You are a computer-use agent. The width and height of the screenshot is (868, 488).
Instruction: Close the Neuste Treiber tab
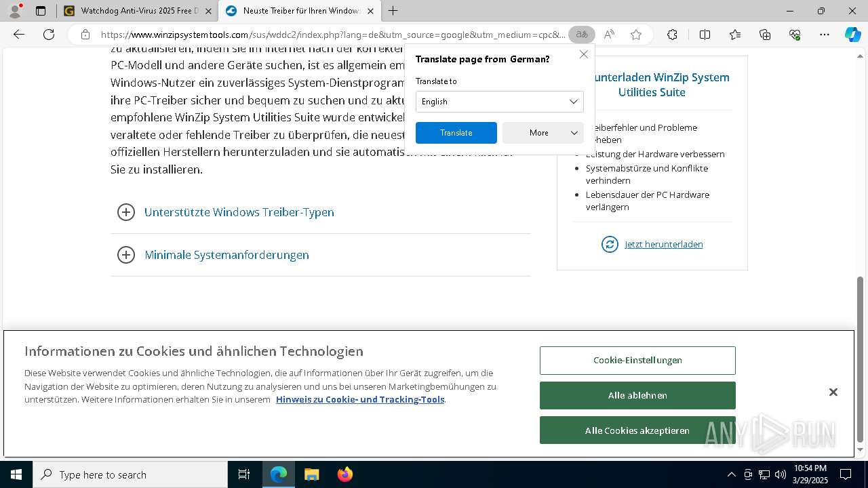(370, 11)
